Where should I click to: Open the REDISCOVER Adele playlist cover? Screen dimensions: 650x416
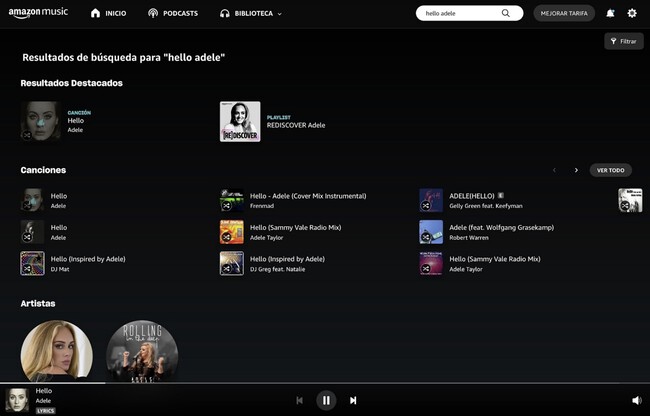(240, 121)
